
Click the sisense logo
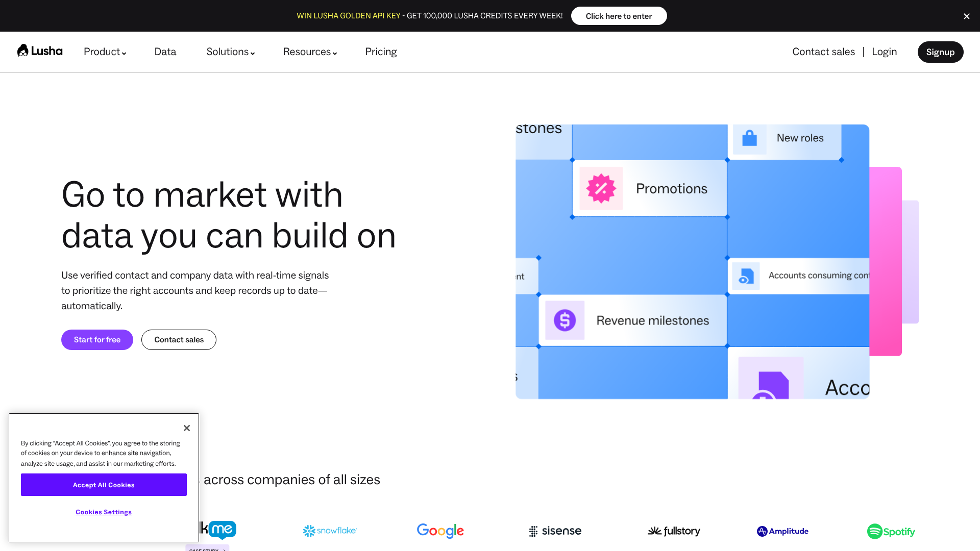[x=555, y=531]
